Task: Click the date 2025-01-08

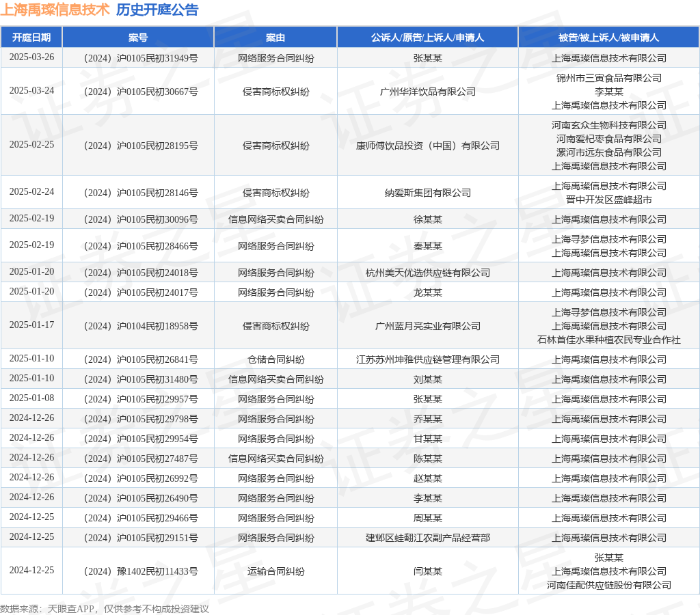Action: pos(31,398)
